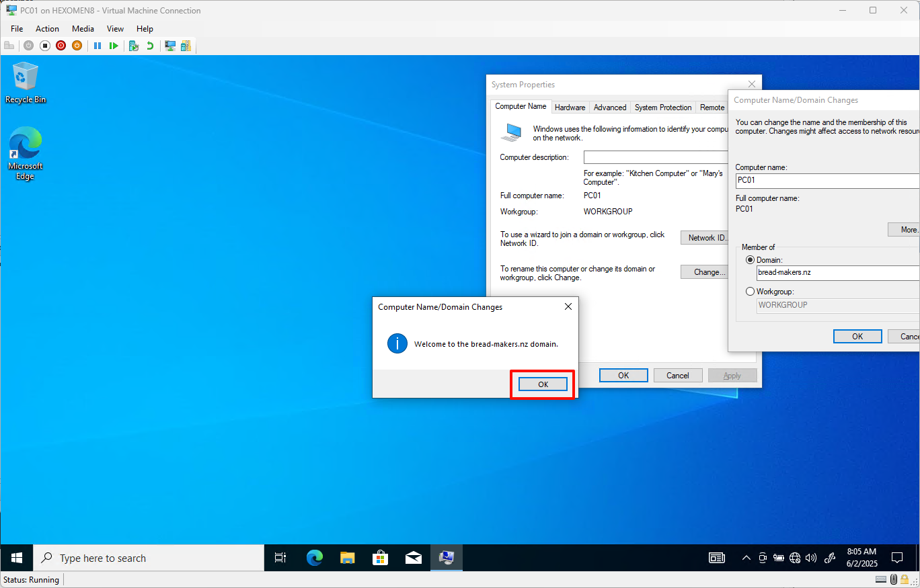Click OK in the System Properties window

tap(623, 376)
